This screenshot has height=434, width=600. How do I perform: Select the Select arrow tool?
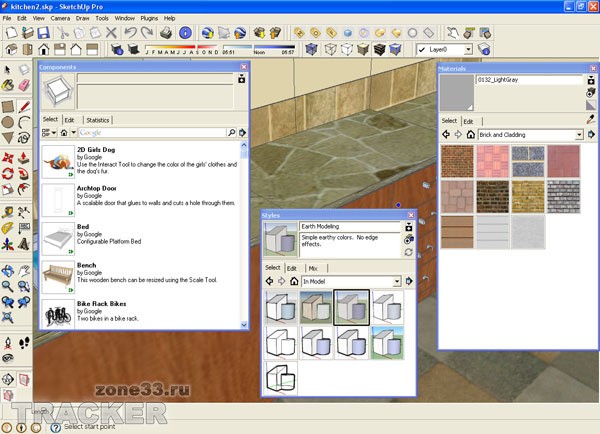coord(7,70)
